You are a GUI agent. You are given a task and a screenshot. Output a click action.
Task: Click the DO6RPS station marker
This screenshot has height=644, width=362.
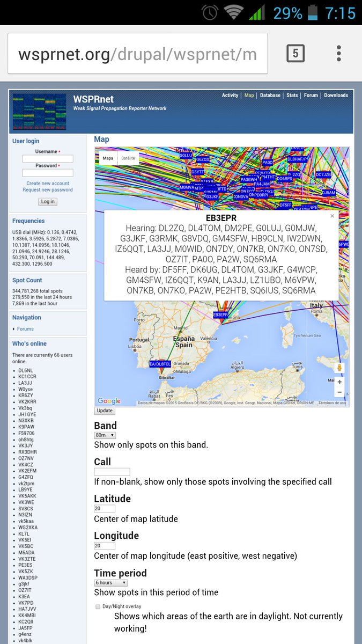[284, 179]
